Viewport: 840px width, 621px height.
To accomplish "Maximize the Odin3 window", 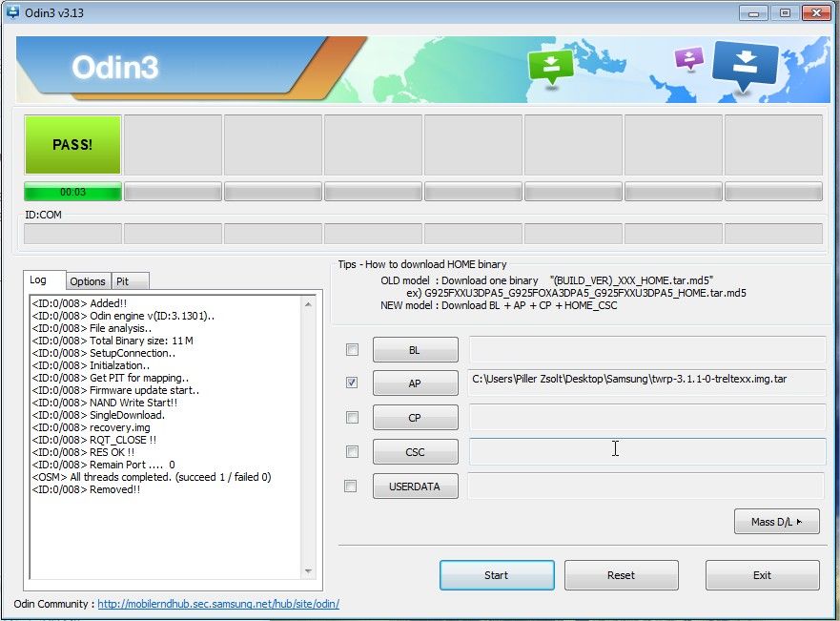I will click(x=785, y=12).
